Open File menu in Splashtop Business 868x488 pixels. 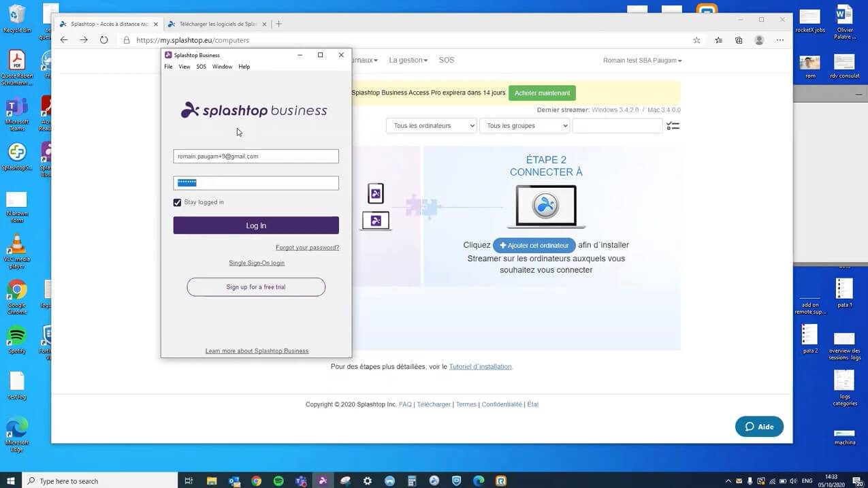(x=168, y=67)
